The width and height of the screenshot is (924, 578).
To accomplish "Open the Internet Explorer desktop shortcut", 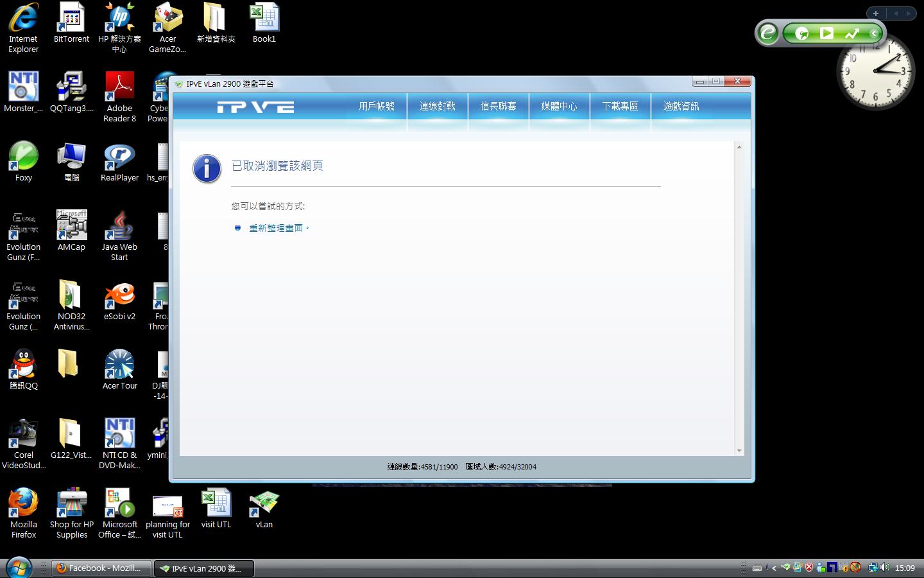I will (x=23, y=29).
